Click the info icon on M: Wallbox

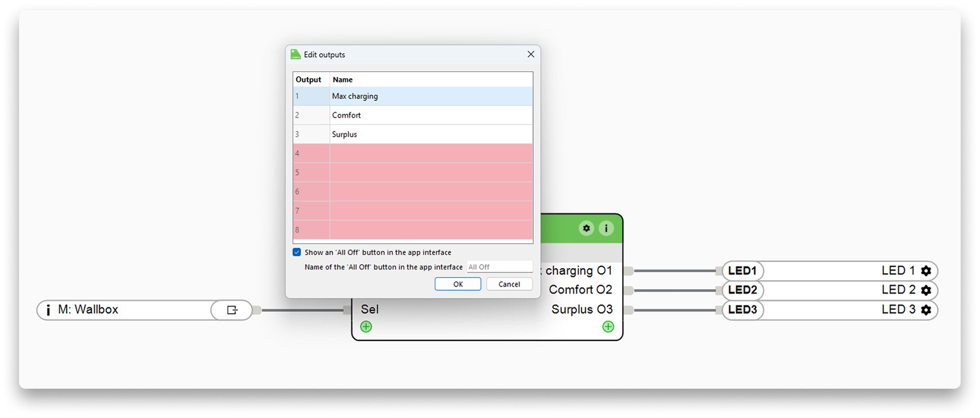[49, 310]
